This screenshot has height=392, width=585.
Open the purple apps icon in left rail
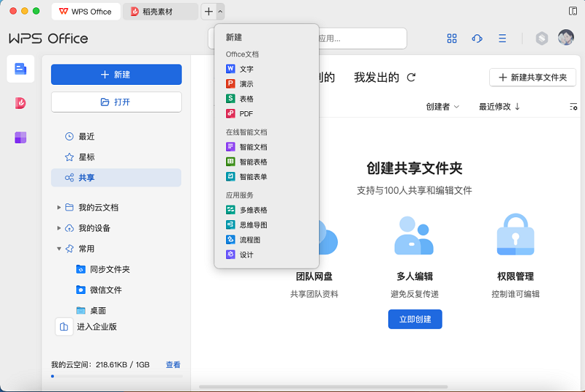click(20, 137)
